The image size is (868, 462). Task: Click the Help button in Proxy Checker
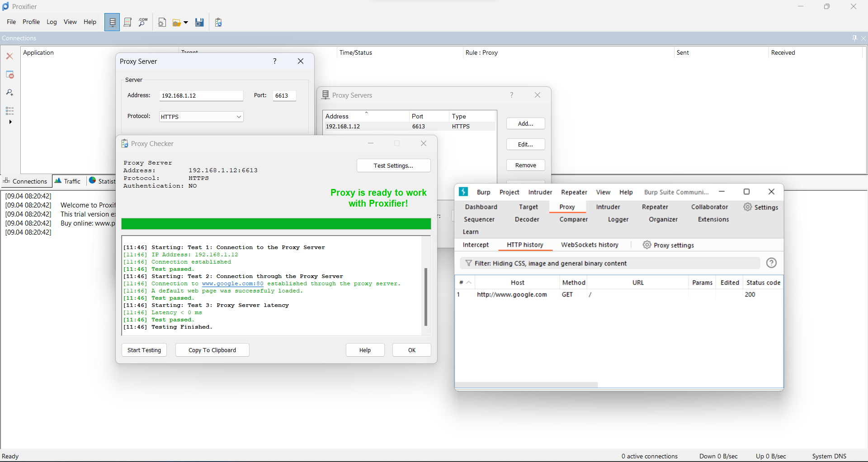click(x=365, y=350)
